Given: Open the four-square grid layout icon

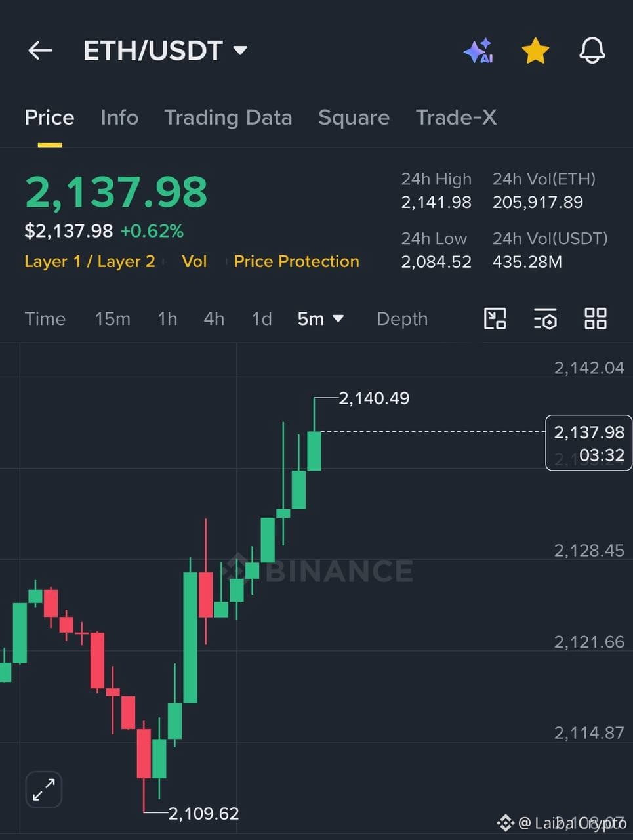Looking at the screenshot, I should tap(596, 319).
